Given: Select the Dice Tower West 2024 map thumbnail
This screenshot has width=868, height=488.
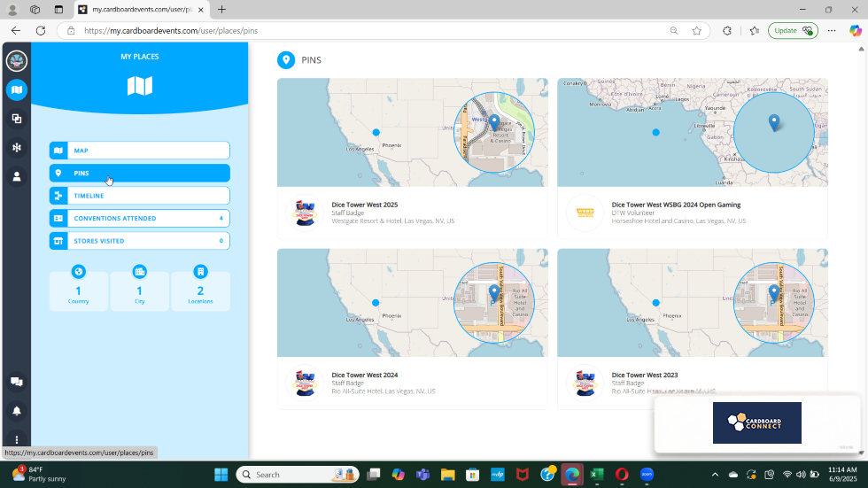Looking at the screenshot, I should [x=412, y=303].
